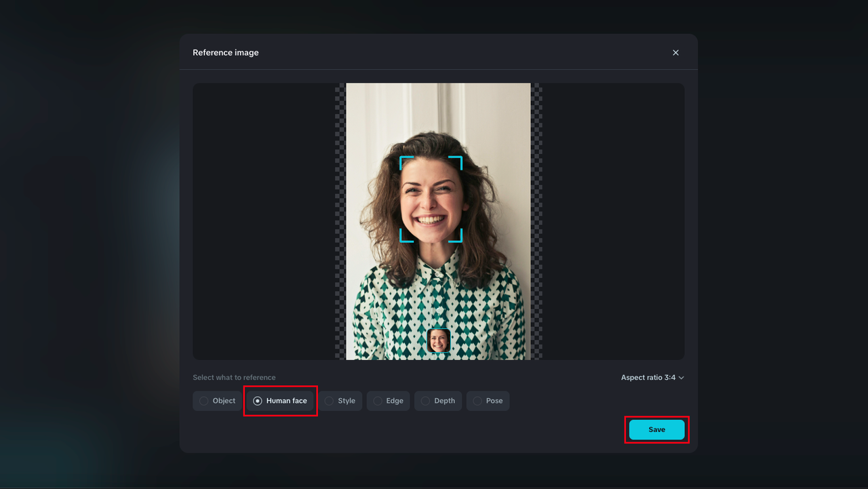Click the "Select what to reference" label
Image resolution: width=868 pixels, height=489 pixels.
234,378
